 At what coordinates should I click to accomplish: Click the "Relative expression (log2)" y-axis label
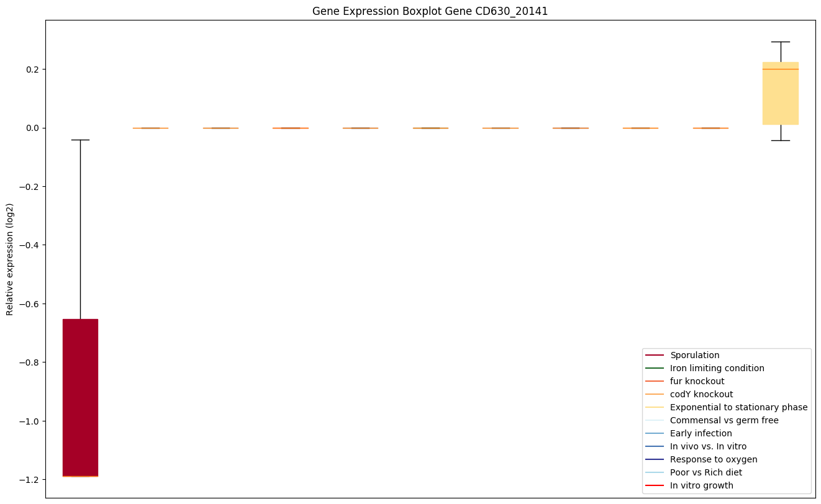pos(10,259)
